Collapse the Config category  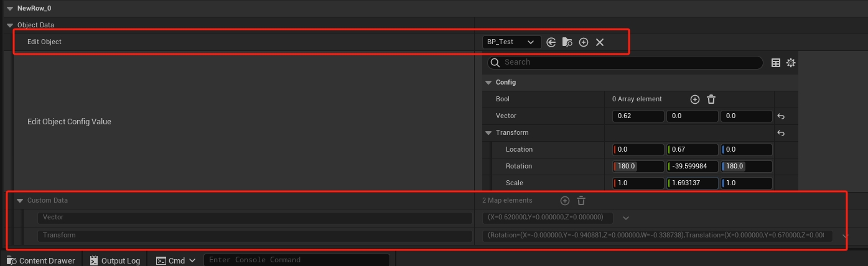pos(488,83)
